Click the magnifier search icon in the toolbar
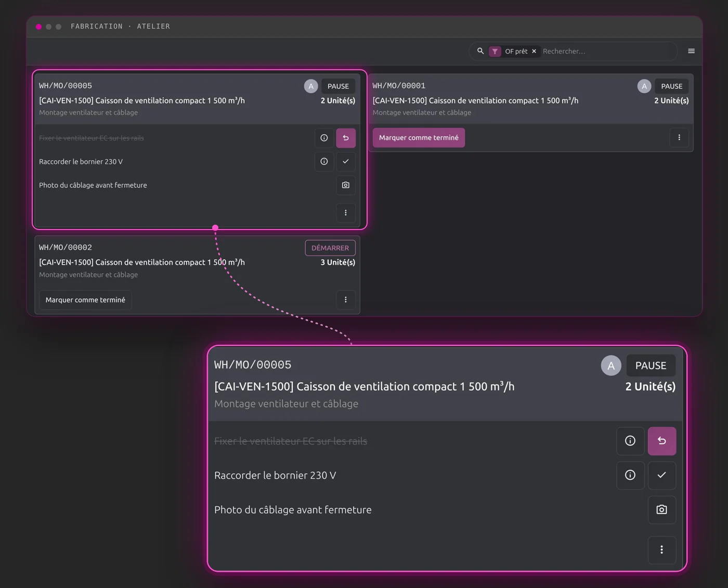Image resolution: width=728 pixels, height=588 pixels. (x=480, y=51)
